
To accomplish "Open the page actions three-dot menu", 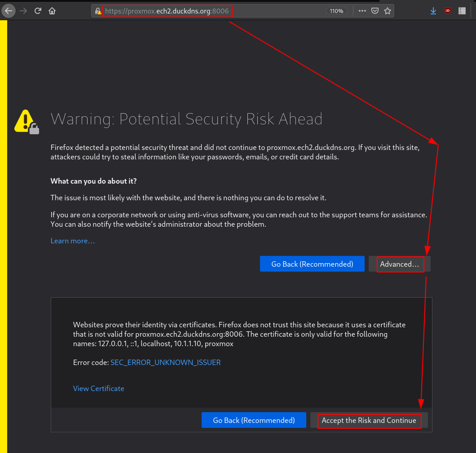I will click(x=362, y=11).
